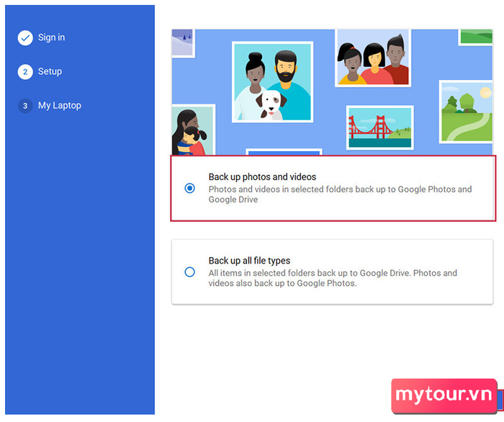The height and width of the screenshot is (422, 504).
Task: Click the description starting "Photos and videos in selected folders"
Action: click(340, 194)
